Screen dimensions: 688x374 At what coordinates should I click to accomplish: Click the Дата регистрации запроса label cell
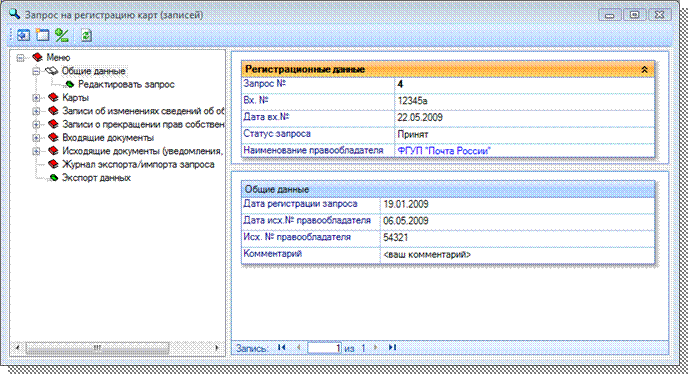[x=311, y=204]
